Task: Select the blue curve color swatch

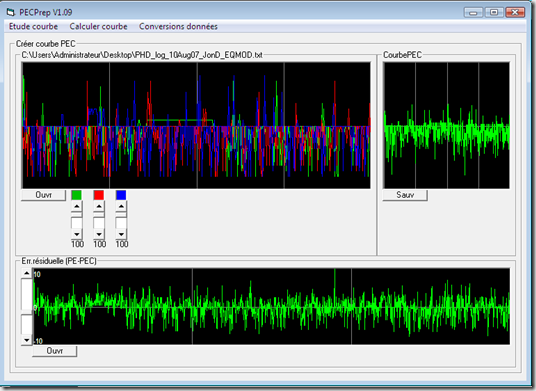Action: (x=121, y=195)
